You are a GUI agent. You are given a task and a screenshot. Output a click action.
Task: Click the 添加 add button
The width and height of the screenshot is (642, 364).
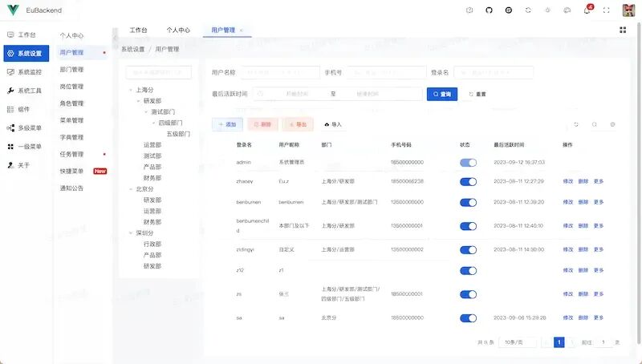pyautogui.click(x=227, y=124)
